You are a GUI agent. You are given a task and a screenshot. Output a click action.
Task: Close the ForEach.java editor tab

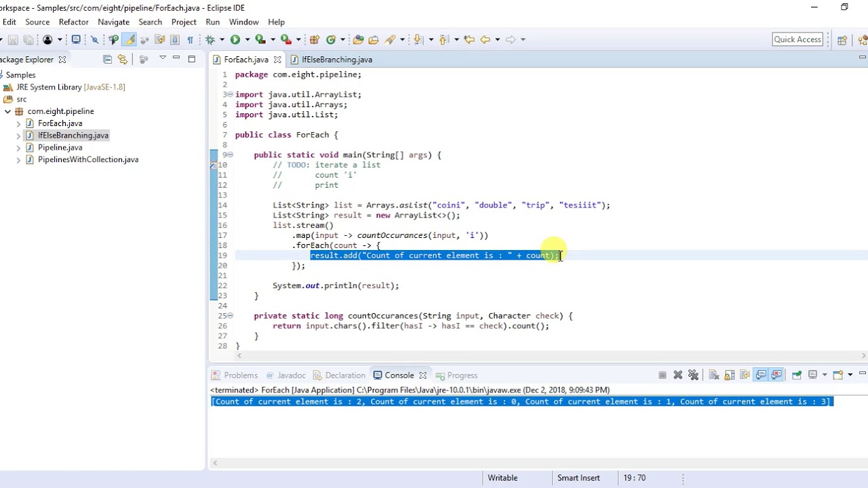tap(277, 60)
